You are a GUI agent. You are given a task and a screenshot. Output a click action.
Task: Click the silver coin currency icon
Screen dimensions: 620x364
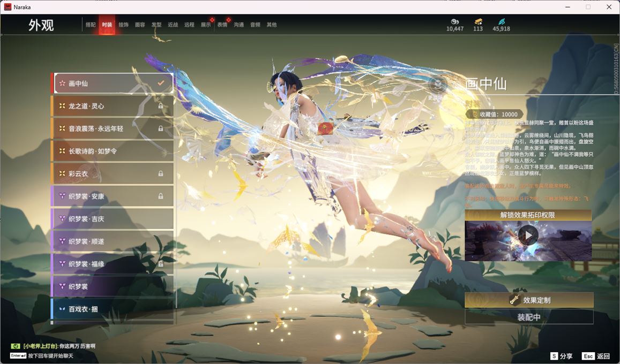[455, 21]
